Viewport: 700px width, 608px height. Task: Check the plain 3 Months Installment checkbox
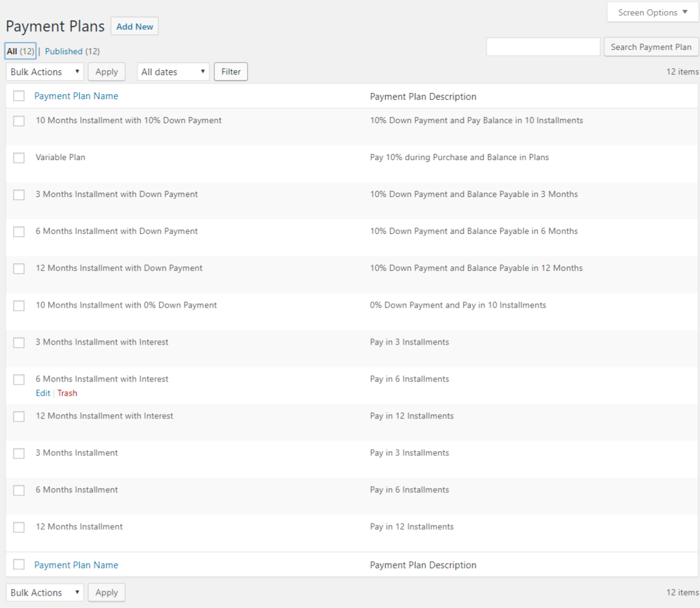click(18, 454)
